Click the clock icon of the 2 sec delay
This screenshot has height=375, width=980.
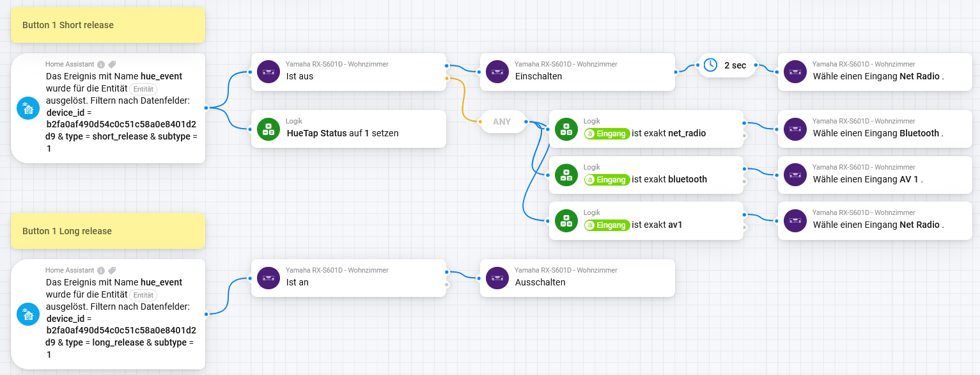[x=710, y=65]
